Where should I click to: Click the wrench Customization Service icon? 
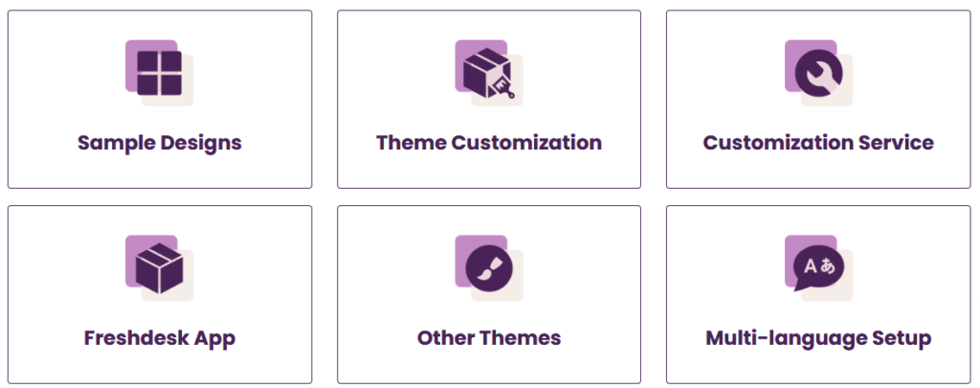point(818,73)
